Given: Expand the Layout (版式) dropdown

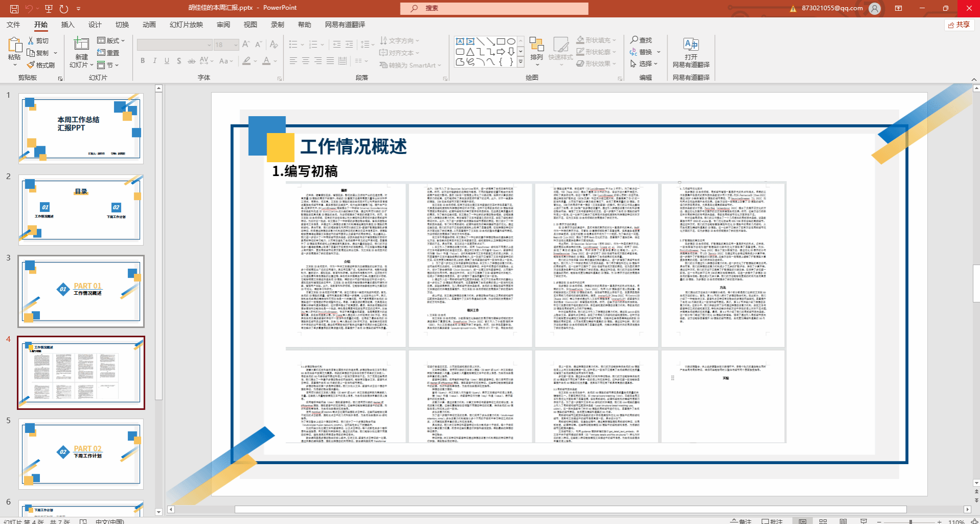Looking at the screenshot, I should click(111, 40).
